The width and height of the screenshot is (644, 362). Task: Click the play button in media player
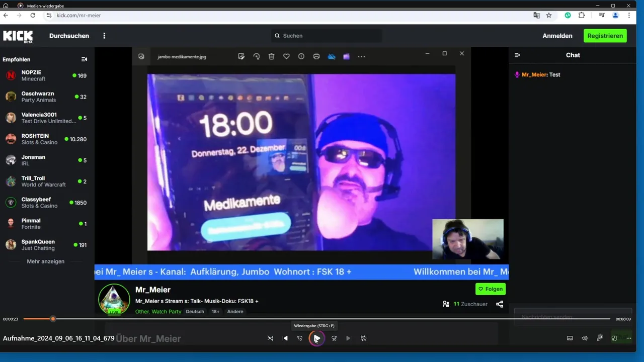click(316, 338)
